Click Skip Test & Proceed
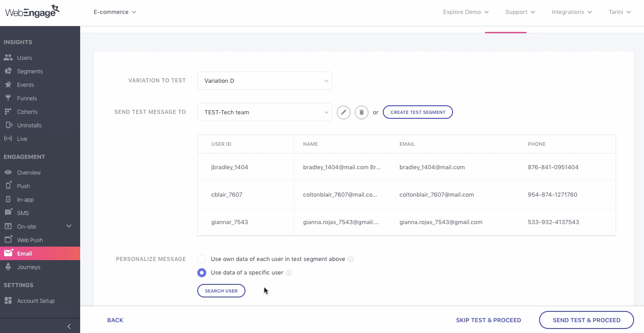The height and width of the screenshot is (333, 644). coord(489,320)
